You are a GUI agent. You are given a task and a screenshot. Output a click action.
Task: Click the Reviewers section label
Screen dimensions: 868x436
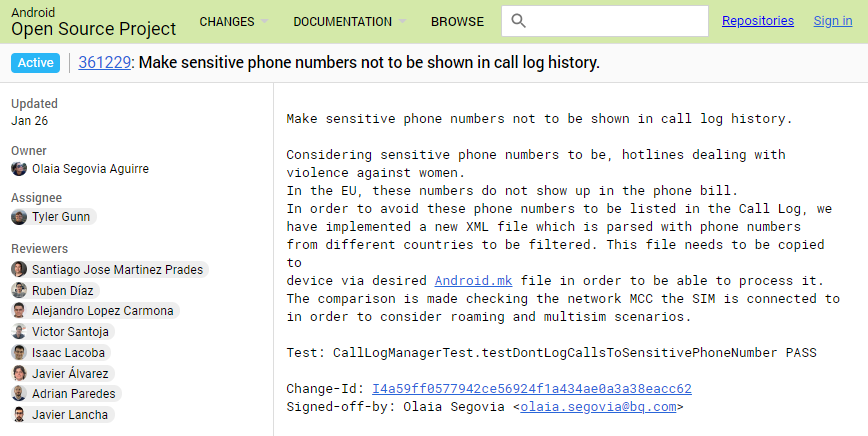39,248
